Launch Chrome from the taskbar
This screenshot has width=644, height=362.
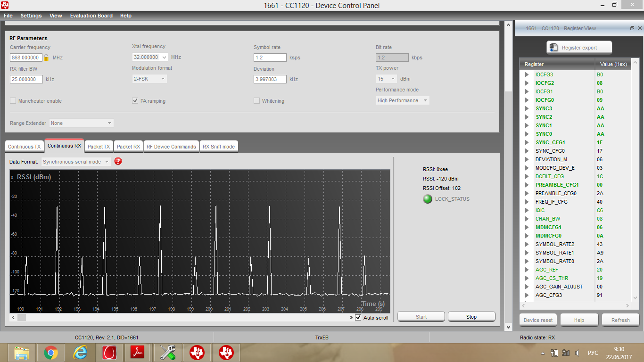point(51,353)
